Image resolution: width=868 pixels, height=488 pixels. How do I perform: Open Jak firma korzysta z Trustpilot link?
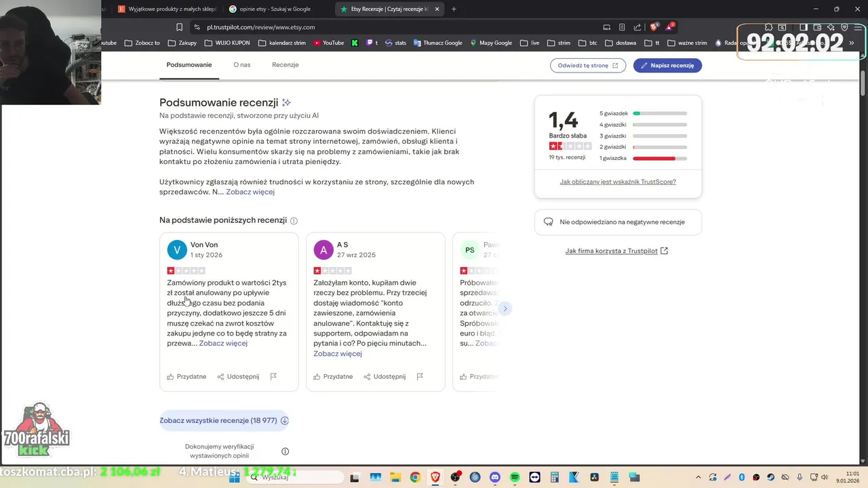coord(616,251)
